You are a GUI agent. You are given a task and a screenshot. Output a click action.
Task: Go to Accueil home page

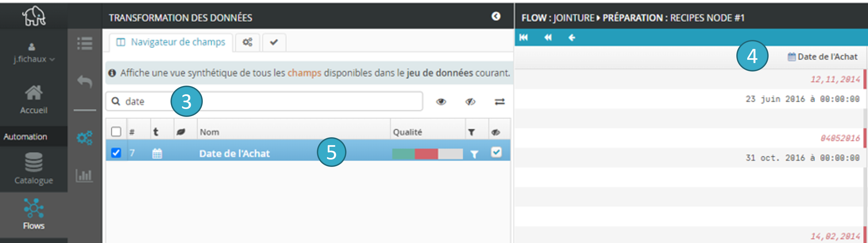point(34,99)
